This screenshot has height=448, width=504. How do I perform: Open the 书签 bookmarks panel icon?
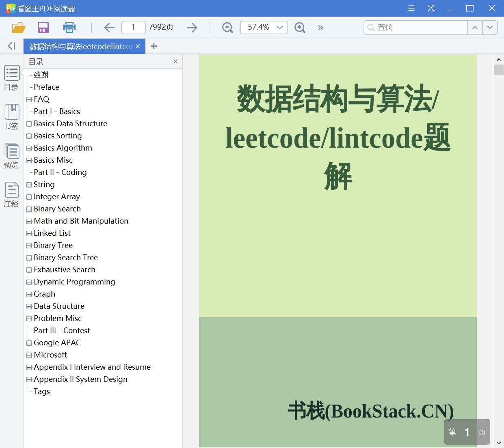[x=11, y=117]
